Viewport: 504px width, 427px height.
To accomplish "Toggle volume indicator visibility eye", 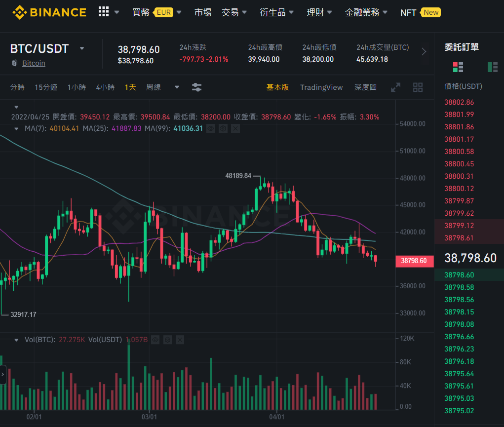I will [155, 340].
